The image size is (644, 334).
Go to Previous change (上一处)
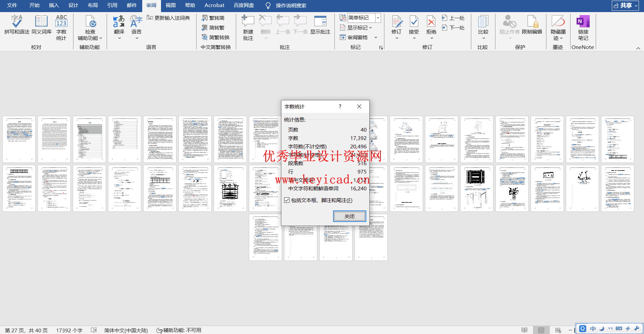[453, 18]
